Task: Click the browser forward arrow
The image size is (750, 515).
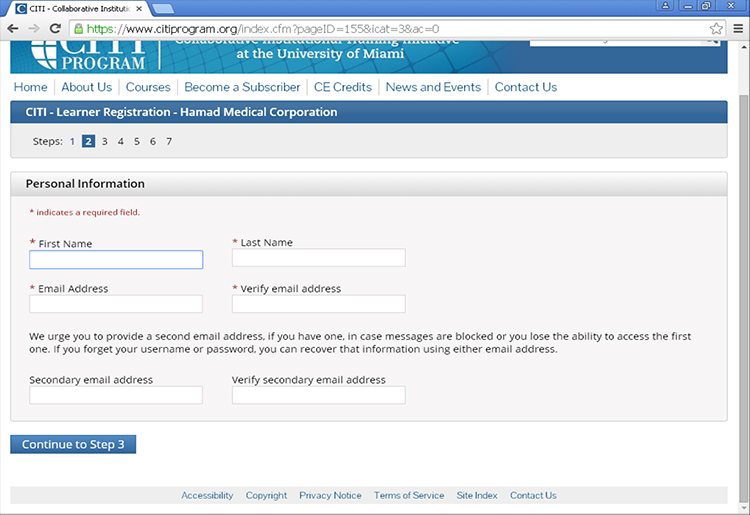Action: [34, 29]
